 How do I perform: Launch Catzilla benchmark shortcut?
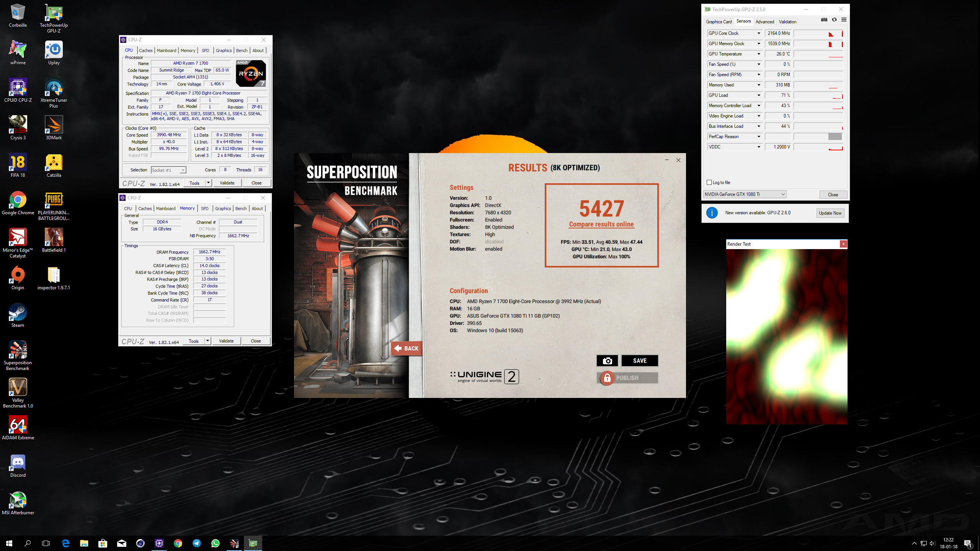tap(54, 166)
